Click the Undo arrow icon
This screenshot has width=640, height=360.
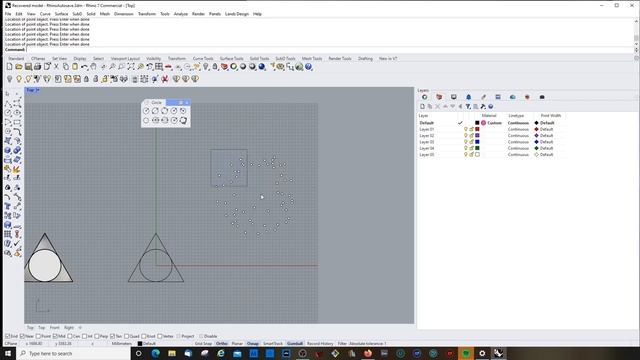point(84,67)
